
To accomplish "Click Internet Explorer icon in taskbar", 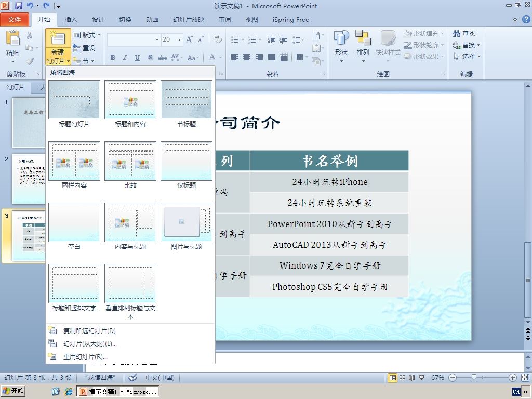I will [x=69, y=392].
